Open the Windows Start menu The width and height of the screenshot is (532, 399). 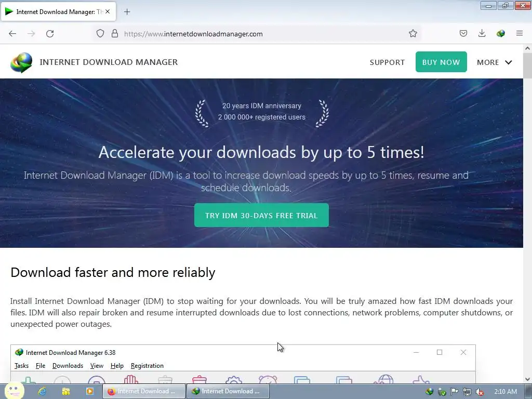(14, 391)
